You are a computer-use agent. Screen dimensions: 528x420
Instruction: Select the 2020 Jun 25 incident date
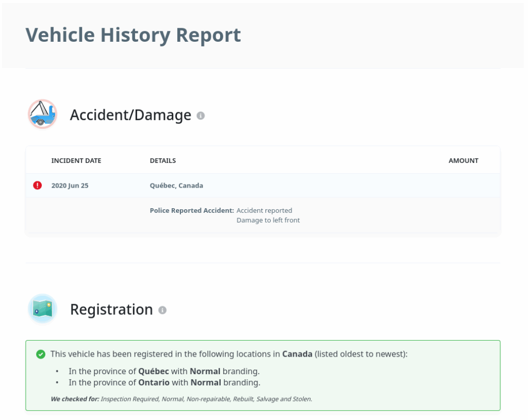tap(70, 186)
